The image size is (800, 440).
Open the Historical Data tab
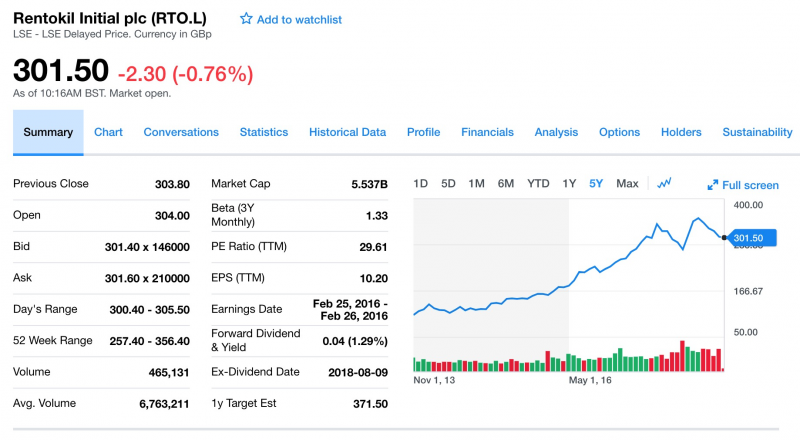click(347, 132)
